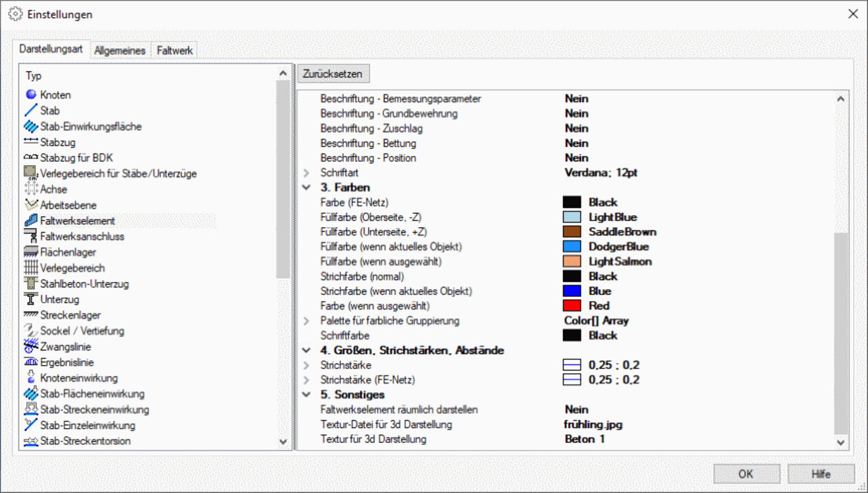The width and height of the screenshot is (868, 493).
Task: Select the Stab-Einwirkungsfläche icon
Action: pos(30,126)
